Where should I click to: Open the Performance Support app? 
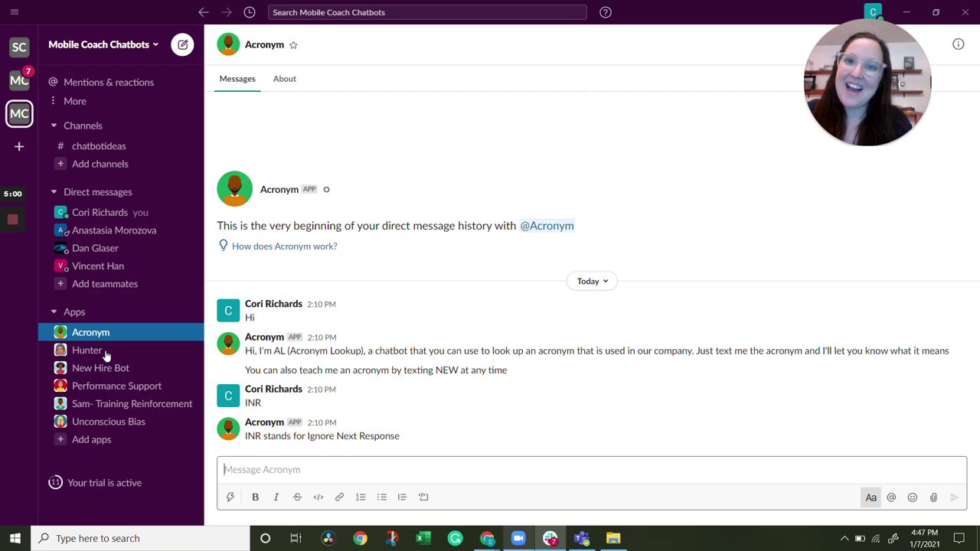click(x=116, y=386)
